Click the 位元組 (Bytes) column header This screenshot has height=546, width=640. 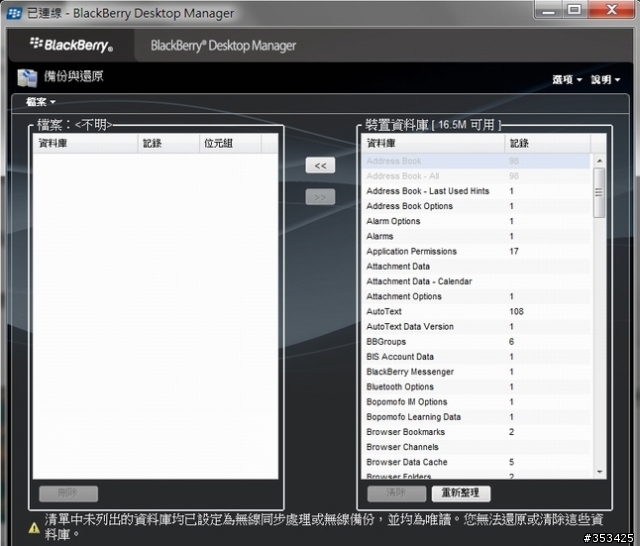click(231, 143)
